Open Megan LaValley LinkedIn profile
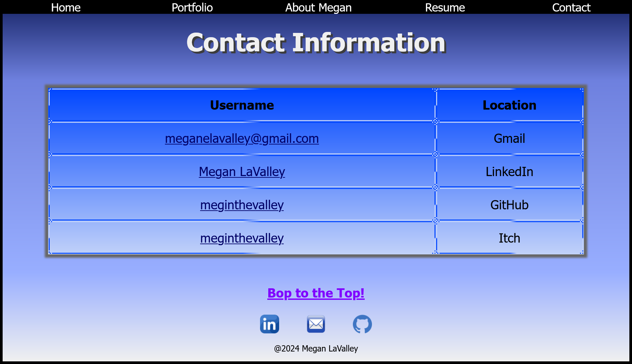The width and height of the screenshot is (632, 364). coord(241,171)
